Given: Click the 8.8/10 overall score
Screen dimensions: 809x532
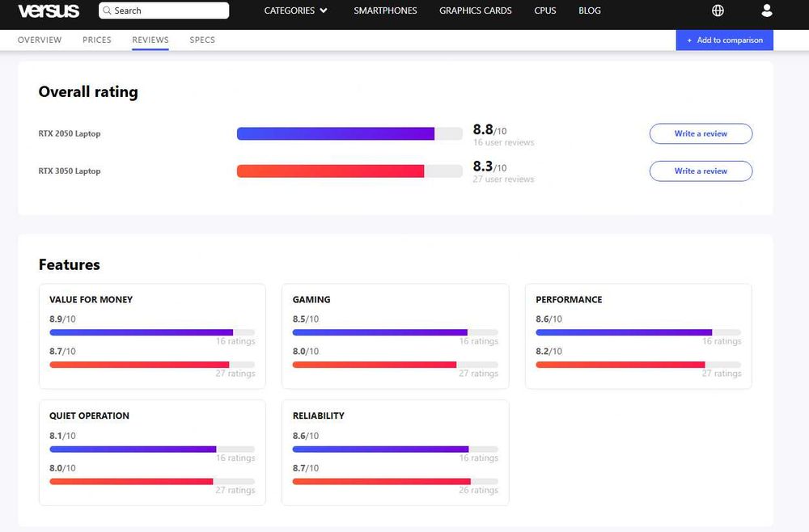Looking at the screenshot, I should click(x=489, y=129).
